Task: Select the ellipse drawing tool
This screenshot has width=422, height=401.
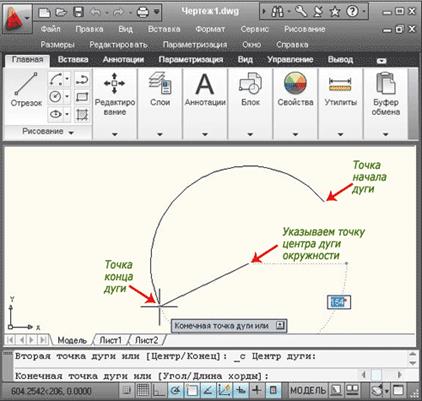Action: (55, 114)
